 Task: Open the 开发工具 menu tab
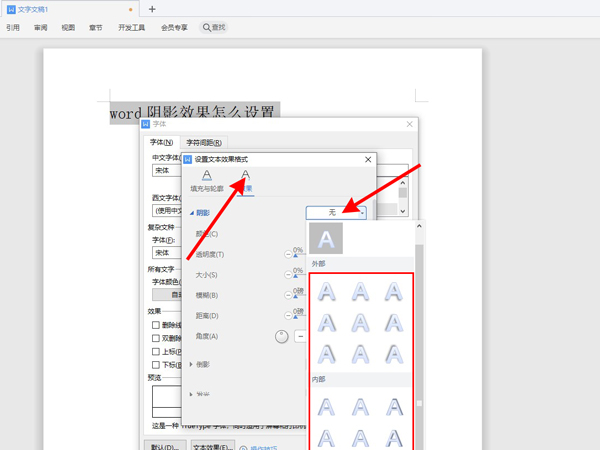tap(132, 28)
